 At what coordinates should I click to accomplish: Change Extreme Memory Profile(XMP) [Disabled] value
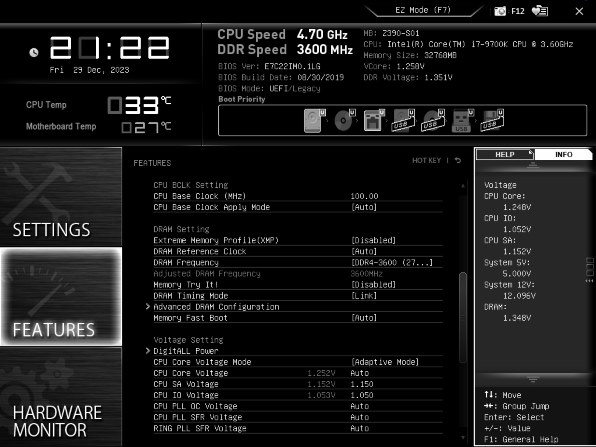pyautogui.click(x=373, y=240)
